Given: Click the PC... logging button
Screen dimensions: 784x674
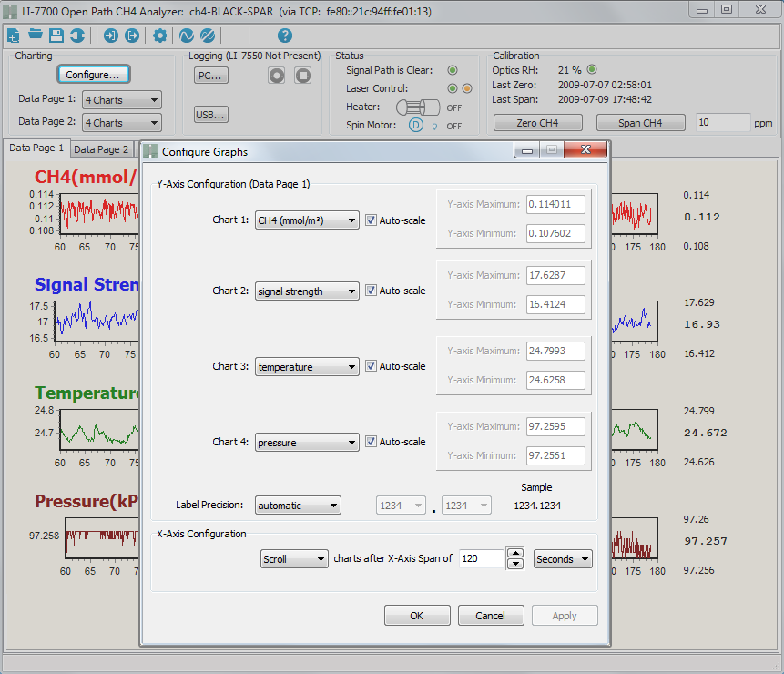Looking at the screenshot, I should pyautogui.click(x=210, y=76).
